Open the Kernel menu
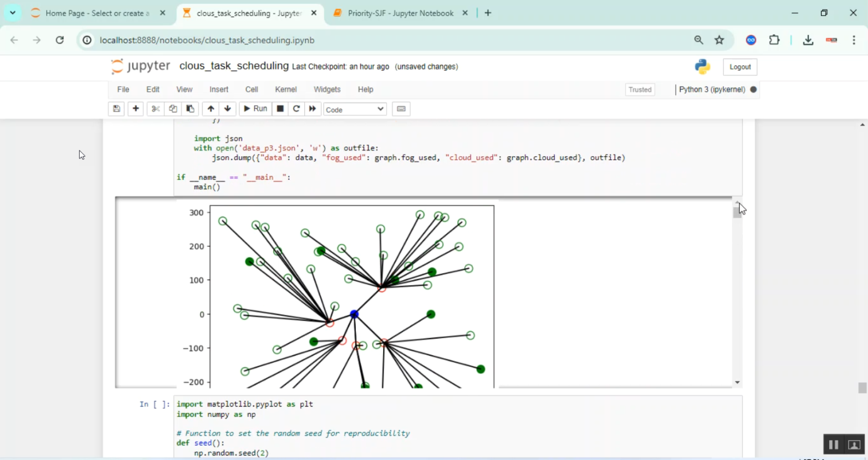868x460 pixels. pyautogui.click(x=285, y=90)
